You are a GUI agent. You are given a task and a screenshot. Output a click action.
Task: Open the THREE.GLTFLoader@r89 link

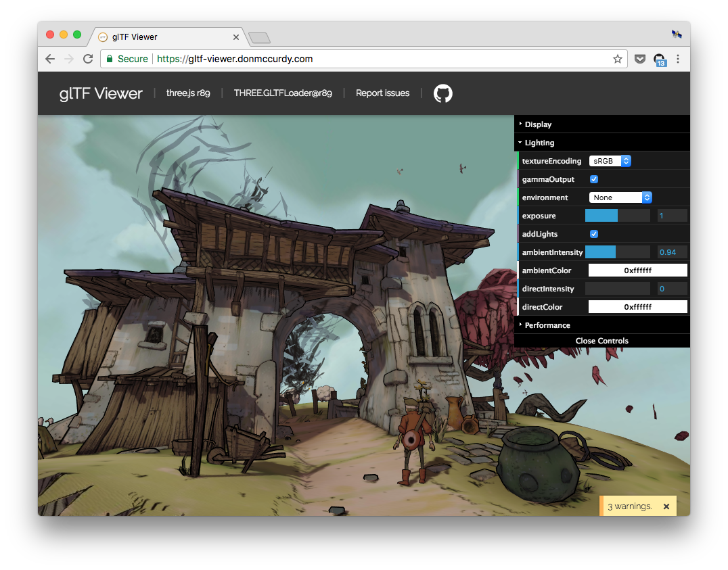283,93
